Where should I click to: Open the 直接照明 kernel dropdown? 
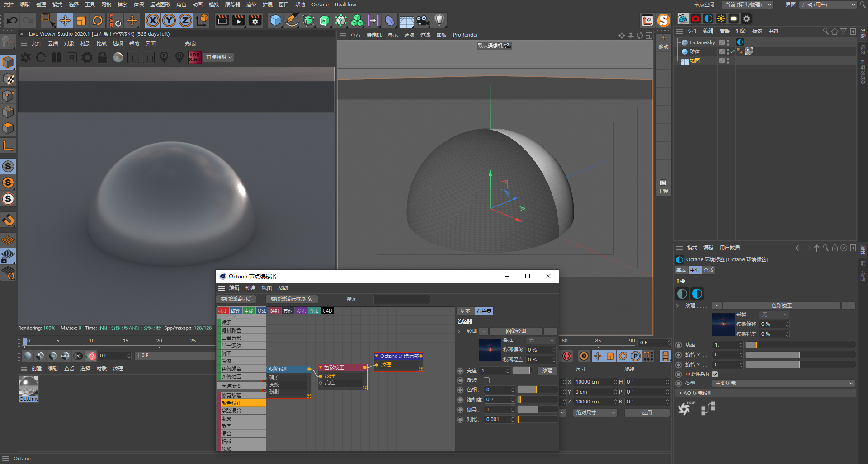point(219,57)
